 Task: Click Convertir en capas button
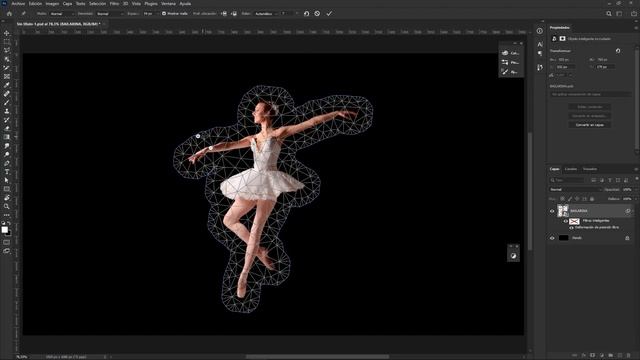coord(590,124)
